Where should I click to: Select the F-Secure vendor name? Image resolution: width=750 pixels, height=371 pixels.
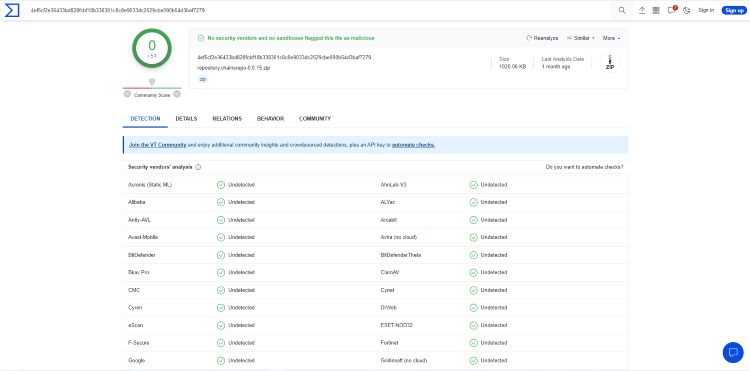[138, 343]
